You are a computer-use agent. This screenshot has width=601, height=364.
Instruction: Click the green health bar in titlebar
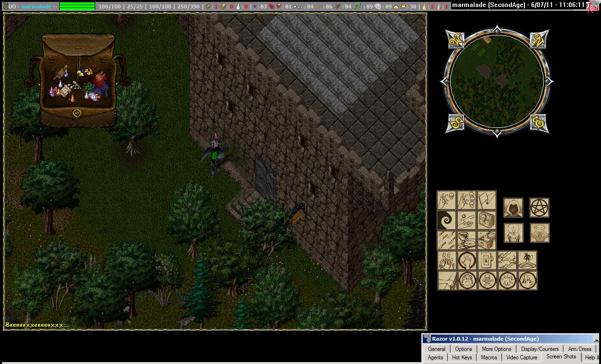[77, 7]
